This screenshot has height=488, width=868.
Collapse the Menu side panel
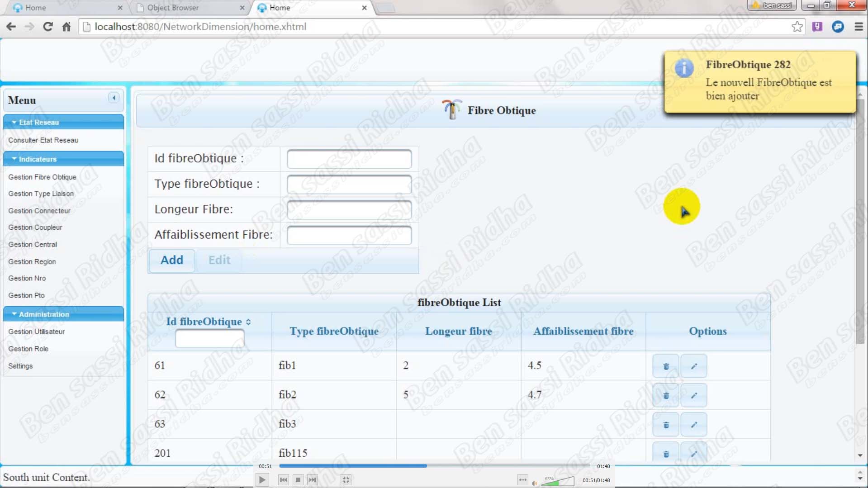114,98
